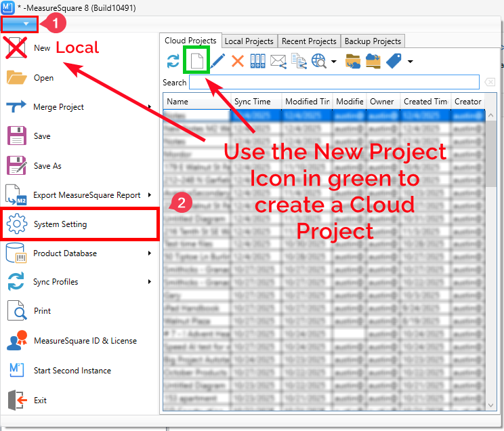Image resolution: width=504 pixels, height=431 pixels.
Task: Click the list scrollbar down arrow
Action: [x=490, y=405]
